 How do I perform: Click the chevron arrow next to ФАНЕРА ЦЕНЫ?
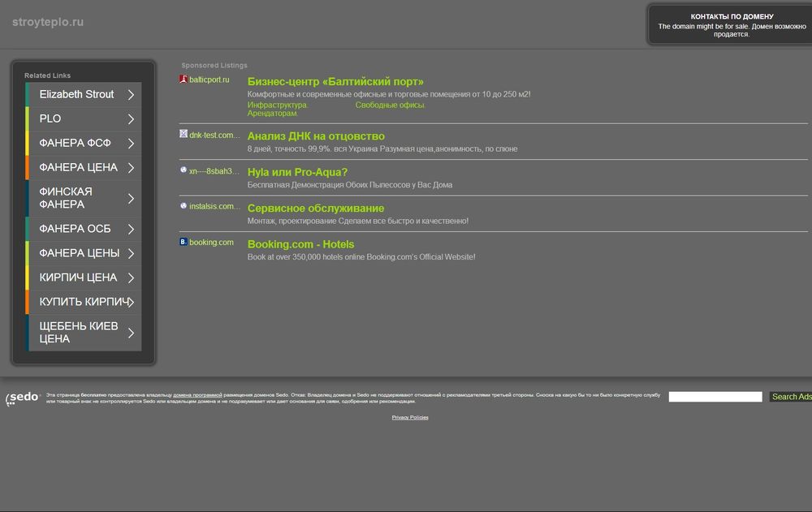coord(131,253)
